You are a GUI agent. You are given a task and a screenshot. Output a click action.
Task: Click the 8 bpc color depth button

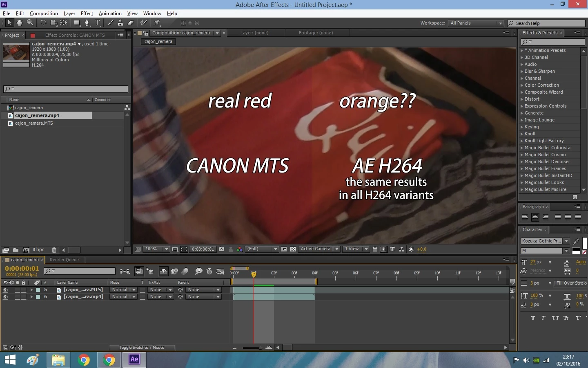pos(38,250)
